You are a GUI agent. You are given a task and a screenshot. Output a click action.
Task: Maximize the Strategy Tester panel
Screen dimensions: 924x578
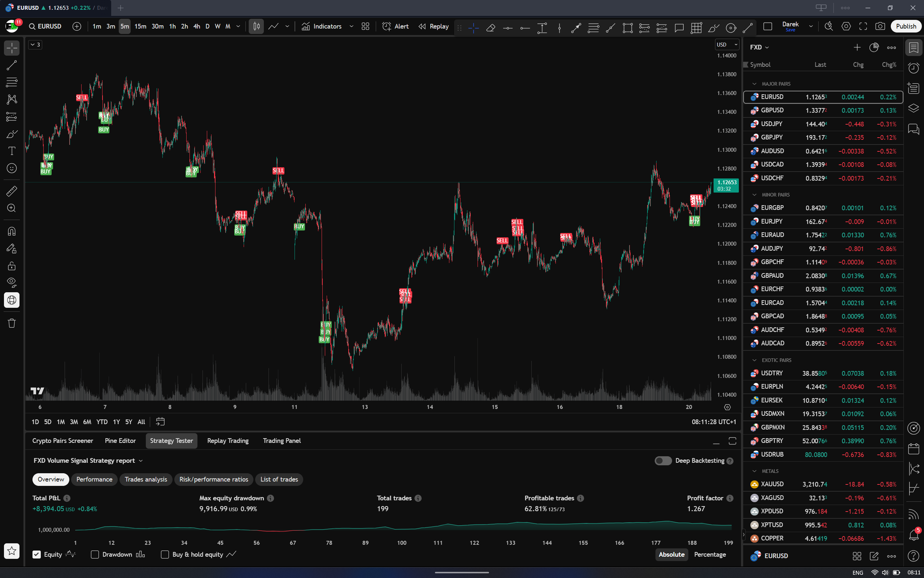(732, 441)
